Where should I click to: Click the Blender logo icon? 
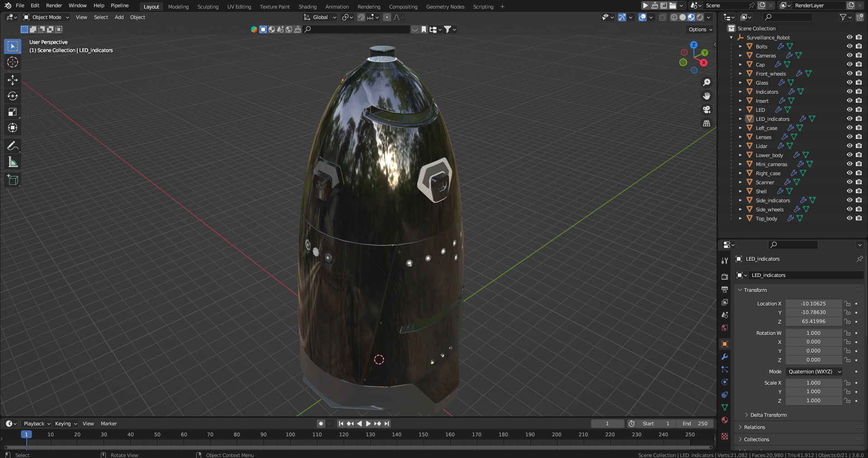click(x=8, y=5)
